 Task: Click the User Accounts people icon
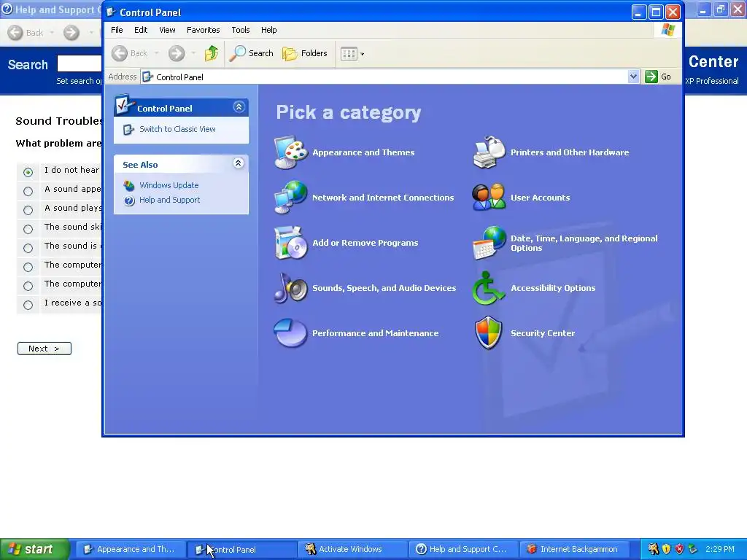[x=489, y=197]
